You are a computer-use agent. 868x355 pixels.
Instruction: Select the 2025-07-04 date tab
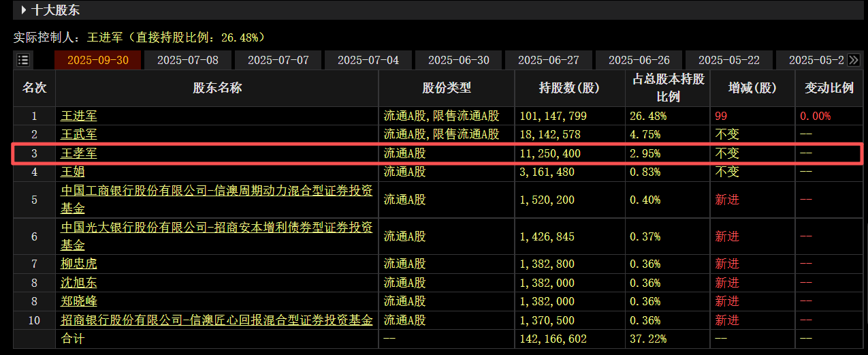pos(368,60)
